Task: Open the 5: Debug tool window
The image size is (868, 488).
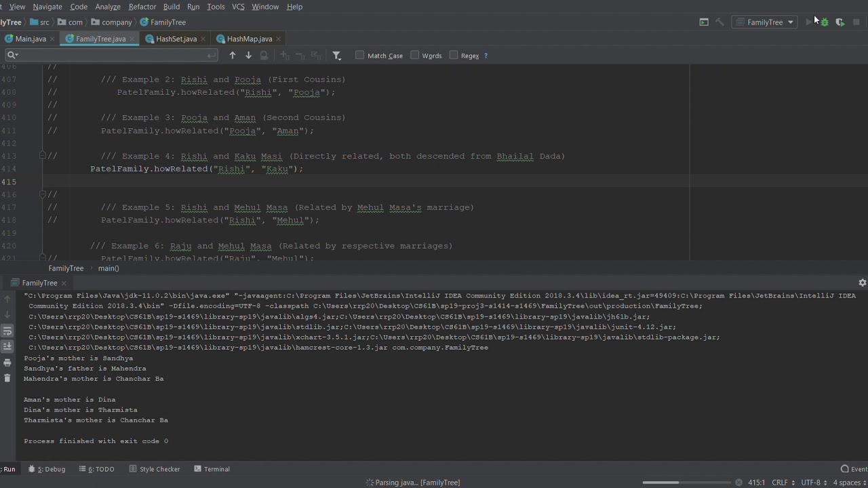Action: click(47, 469)
